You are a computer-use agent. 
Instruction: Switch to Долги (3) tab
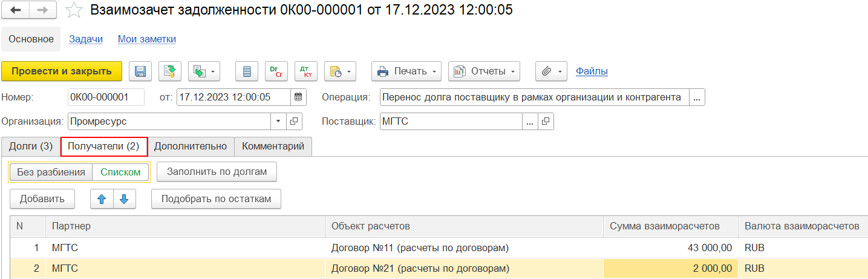[30, 146]
